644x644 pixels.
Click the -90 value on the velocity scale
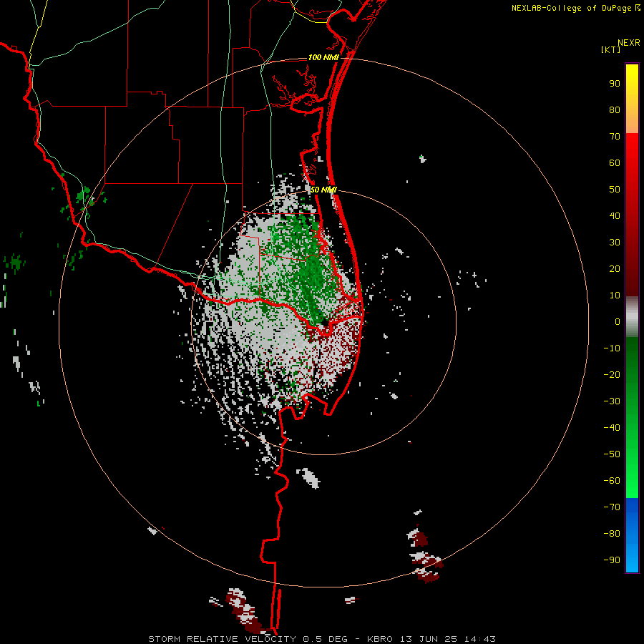pos(612,560)
